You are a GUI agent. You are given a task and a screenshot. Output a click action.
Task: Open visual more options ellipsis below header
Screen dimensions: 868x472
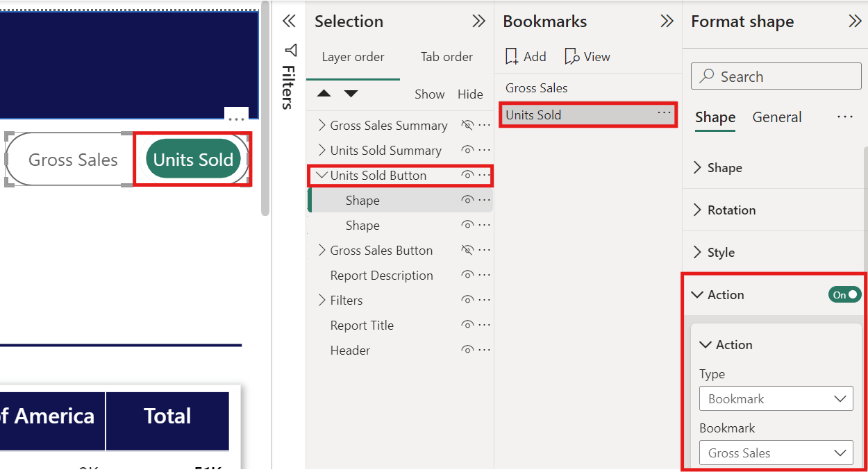pos(236,119)
